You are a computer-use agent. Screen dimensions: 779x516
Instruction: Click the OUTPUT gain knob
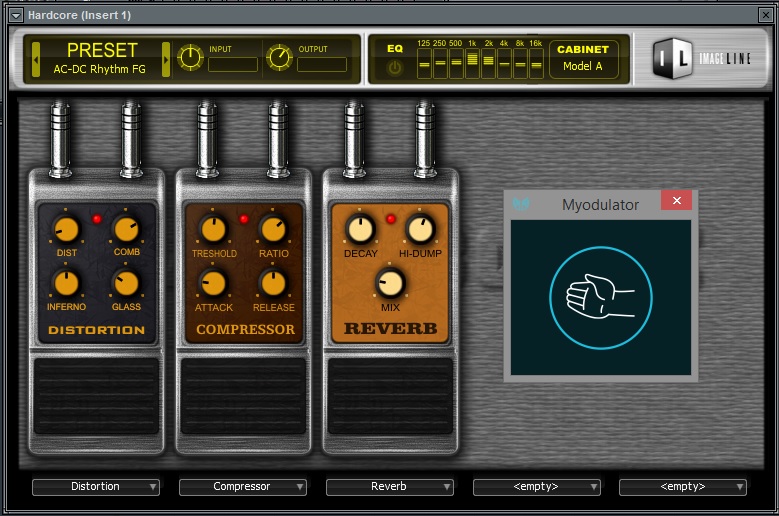pos(279,58)
